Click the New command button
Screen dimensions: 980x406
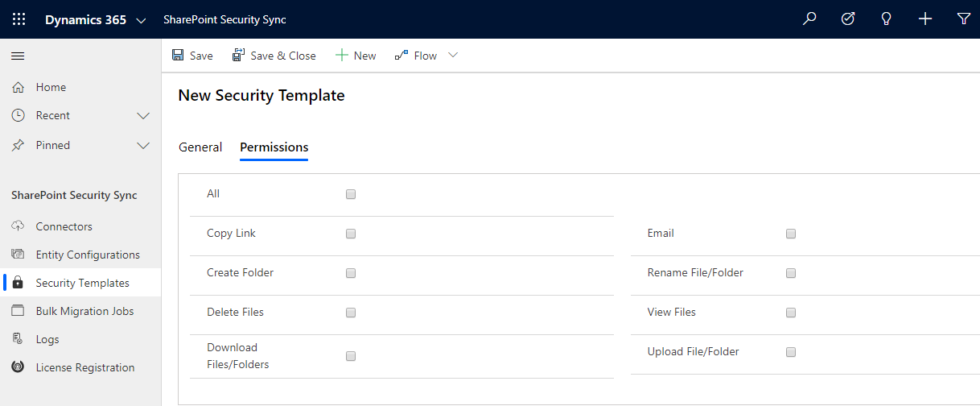click(356, 56)
